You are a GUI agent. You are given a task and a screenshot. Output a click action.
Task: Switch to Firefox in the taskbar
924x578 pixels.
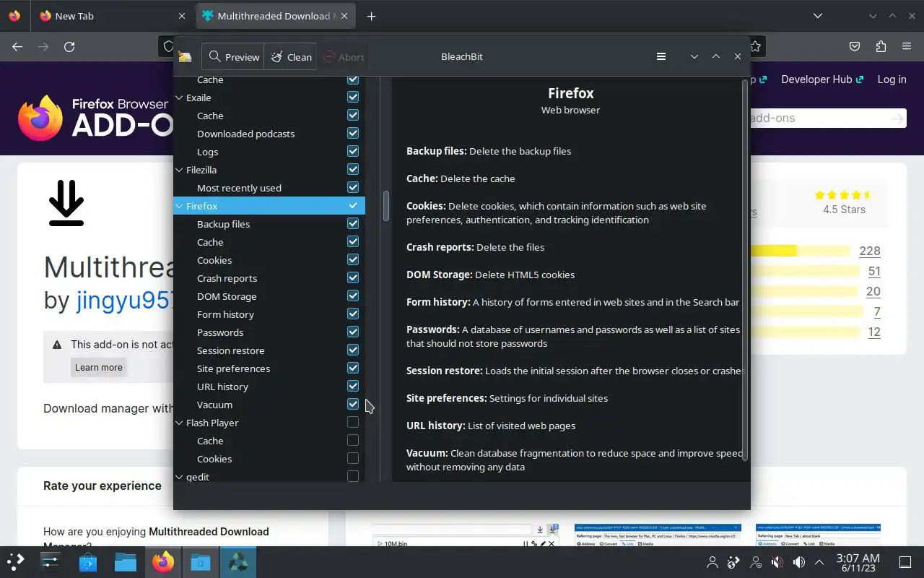[163, 561]
